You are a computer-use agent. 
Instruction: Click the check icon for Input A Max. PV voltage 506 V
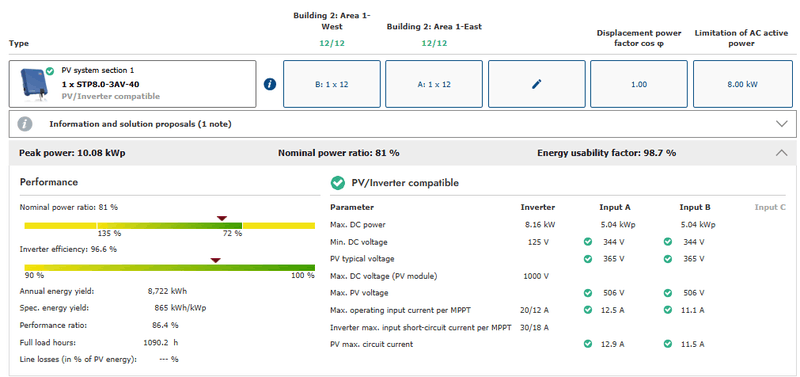(588, 293)
